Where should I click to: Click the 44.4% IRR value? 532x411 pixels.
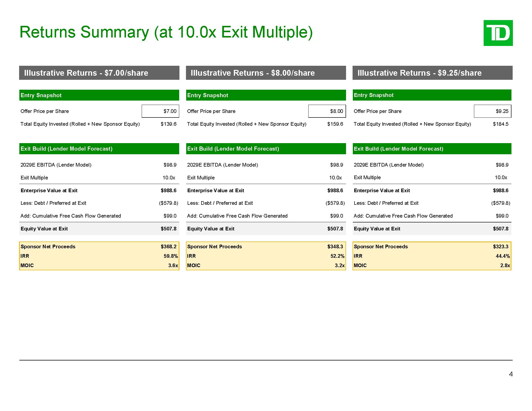pos(502,256)
